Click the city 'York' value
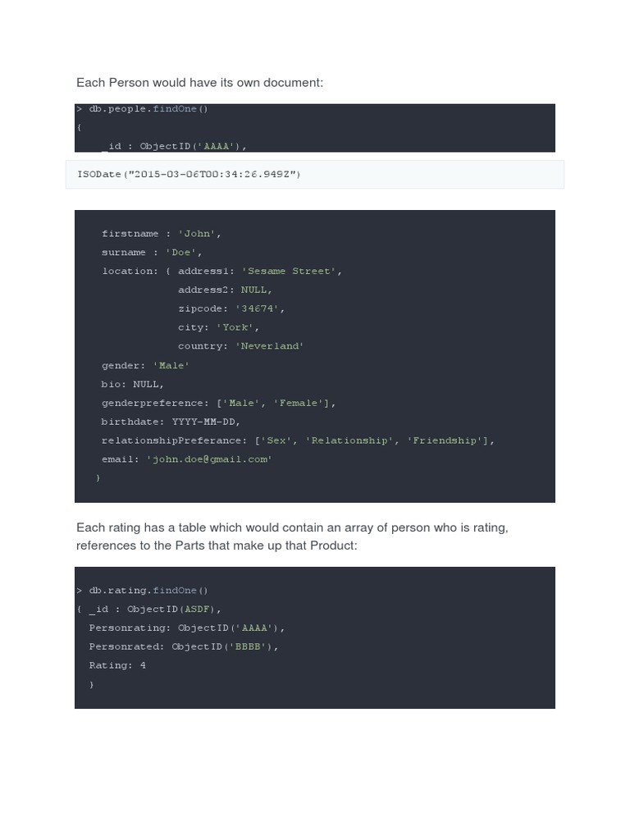The width and height of the screenshot is (630, 840). coord(235,327)
